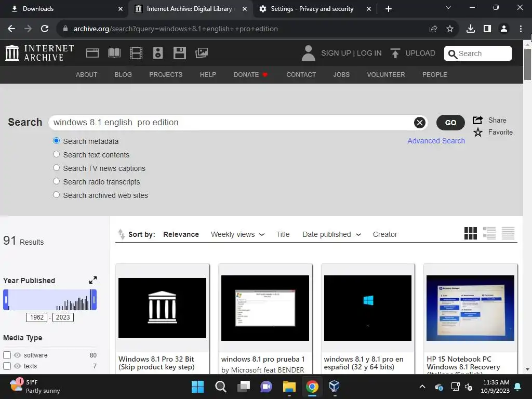Click left handle of year slider
The image size is (532, 399).
tap(6, 300)
